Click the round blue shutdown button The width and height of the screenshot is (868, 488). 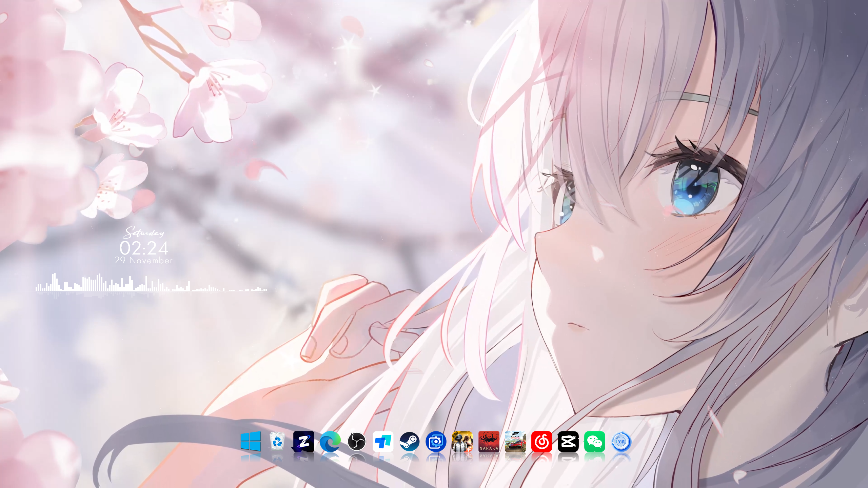[x=621, y=441]
